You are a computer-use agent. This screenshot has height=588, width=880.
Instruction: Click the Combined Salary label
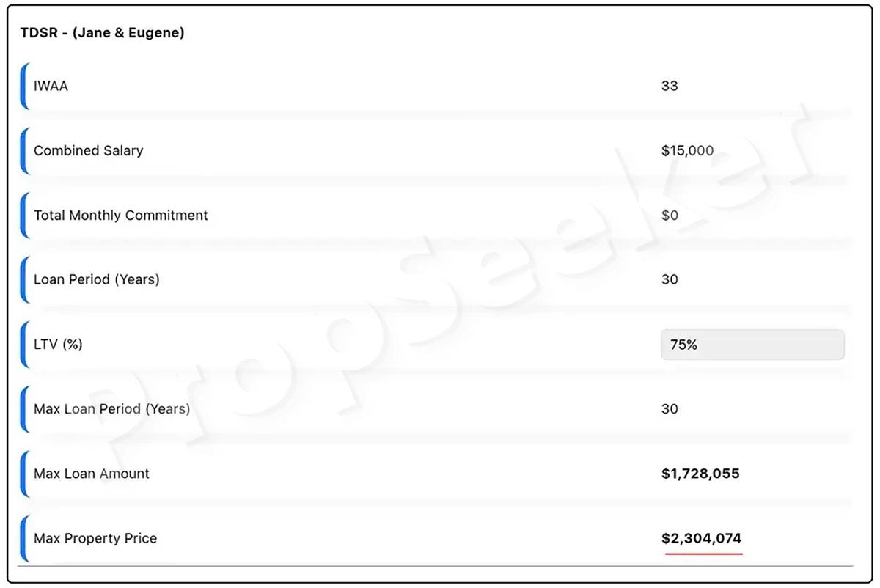[x=89, y=150]
